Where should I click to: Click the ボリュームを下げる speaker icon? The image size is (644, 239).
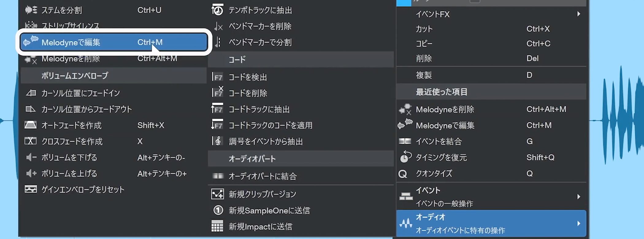tap(31, 157)
